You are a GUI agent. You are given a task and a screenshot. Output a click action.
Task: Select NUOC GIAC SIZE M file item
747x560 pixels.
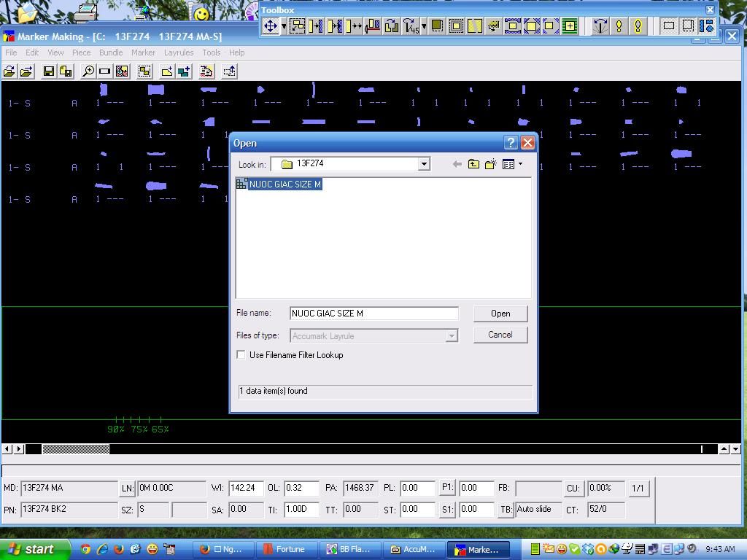pos(279,184)
